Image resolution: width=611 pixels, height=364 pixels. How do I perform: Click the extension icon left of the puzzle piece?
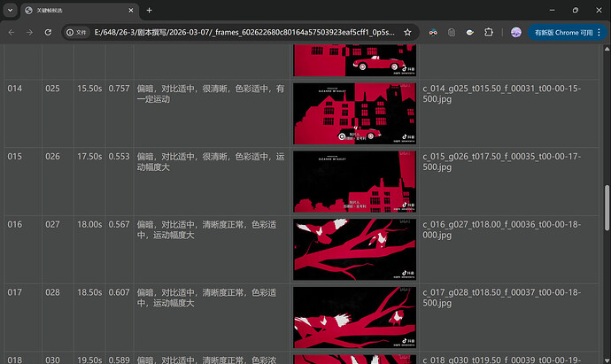point(469,32)
